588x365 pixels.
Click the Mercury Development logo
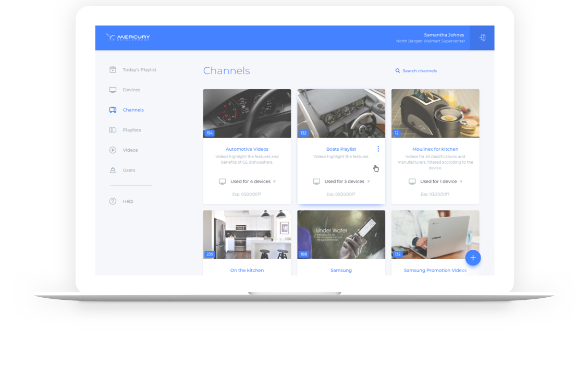click(128, 38)
